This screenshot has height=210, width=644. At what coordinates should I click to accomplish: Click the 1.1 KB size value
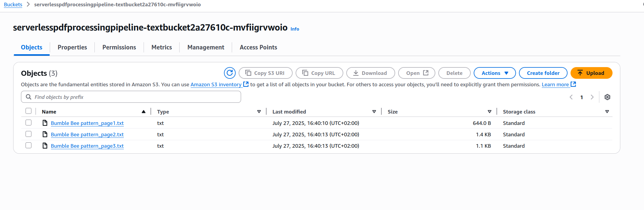coord(483,146)
